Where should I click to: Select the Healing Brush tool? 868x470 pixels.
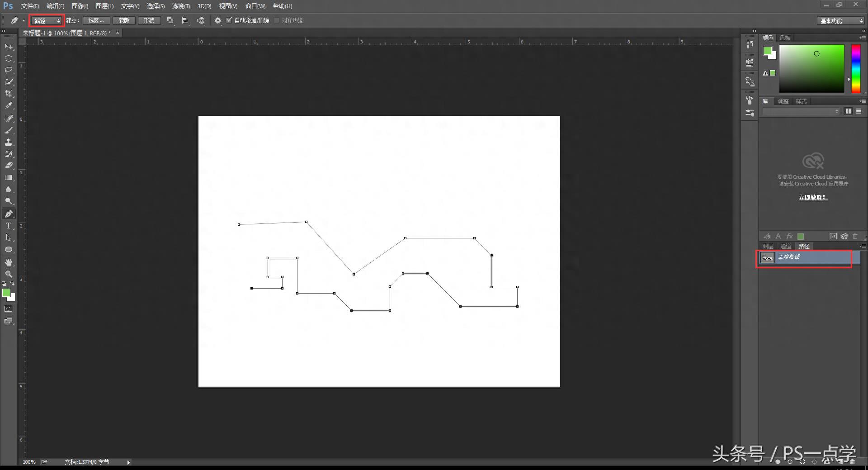click(x=9, y=119)
